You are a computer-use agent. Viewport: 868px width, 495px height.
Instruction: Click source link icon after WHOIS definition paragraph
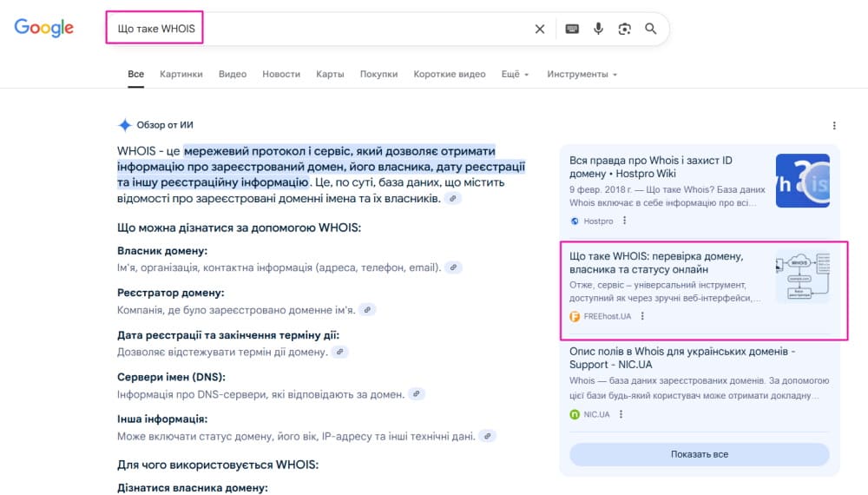453,198
